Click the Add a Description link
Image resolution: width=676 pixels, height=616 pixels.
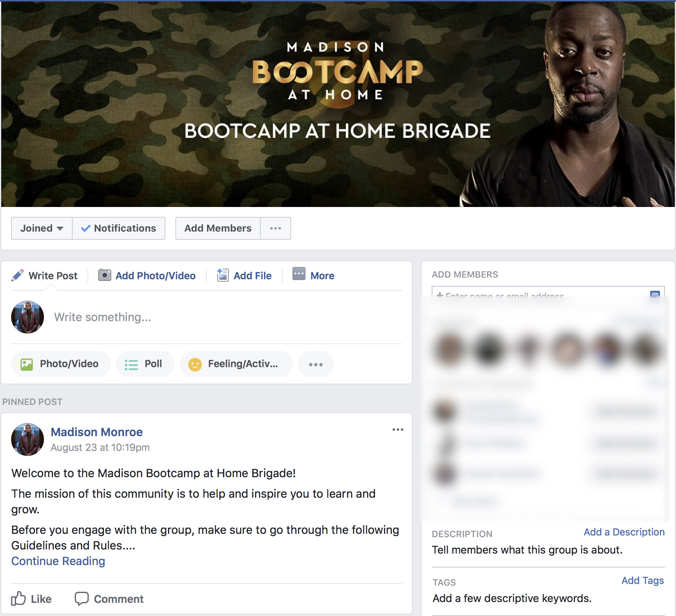[x=624, y=532]
